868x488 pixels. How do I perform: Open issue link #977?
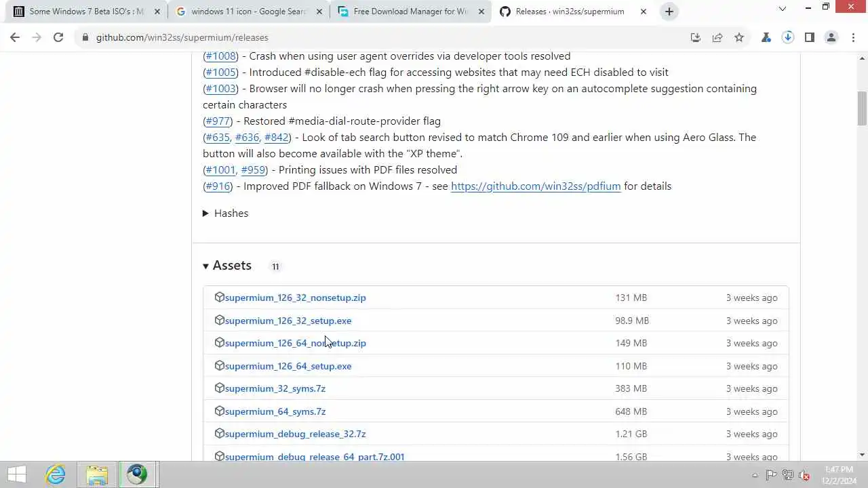[218, 121]
